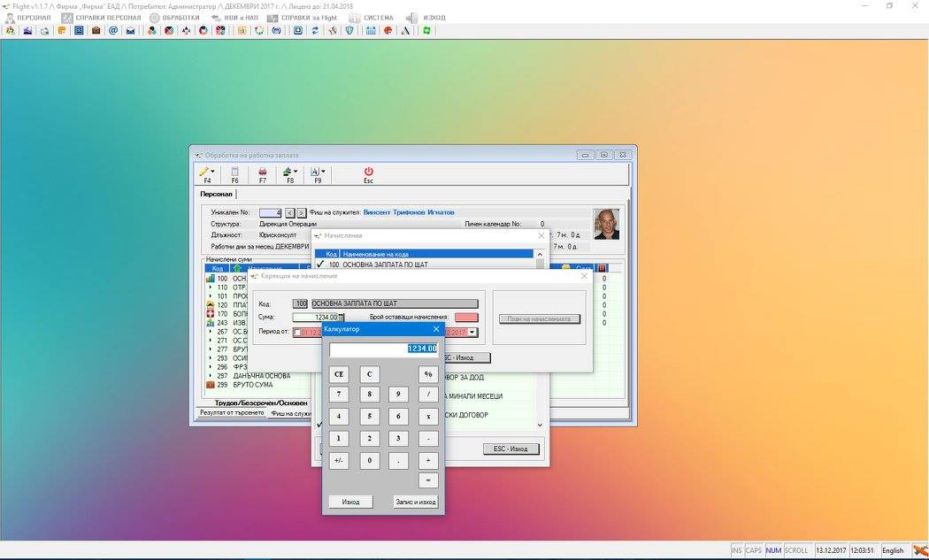Expand the F9 tool dropdown arrow

(x=323, y=172)
